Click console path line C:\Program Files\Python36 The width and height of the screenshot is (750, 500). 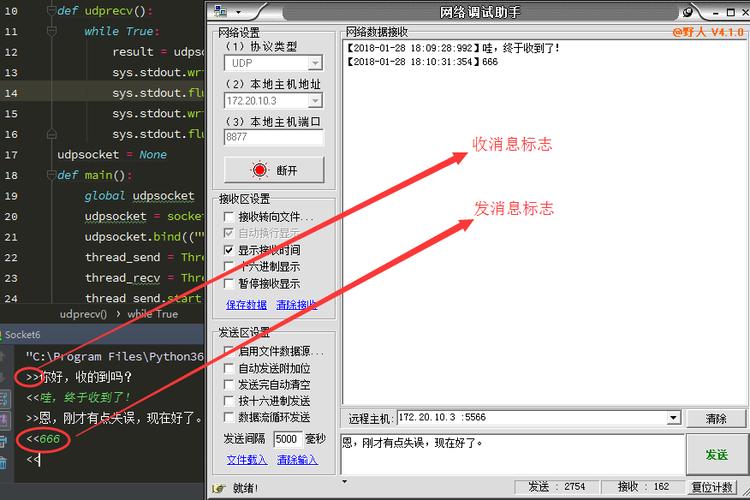point(115,356)
